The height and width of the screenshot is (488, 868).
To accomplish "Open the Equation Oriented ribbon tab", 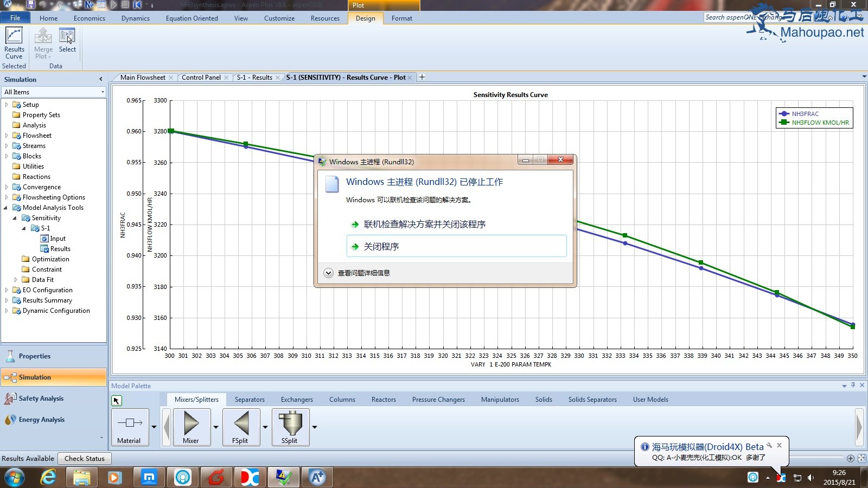I will pyautogui.click(x=192, y=18).
